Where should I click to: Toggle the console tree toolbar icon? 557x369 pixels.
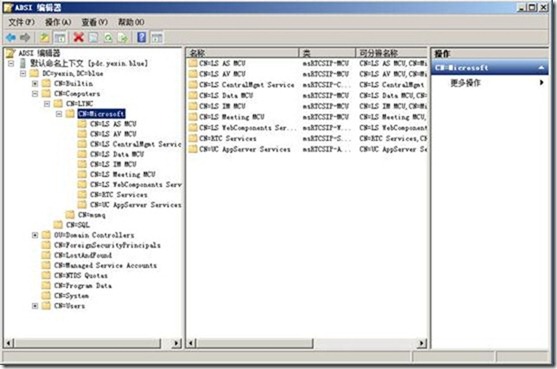point(60,37)
